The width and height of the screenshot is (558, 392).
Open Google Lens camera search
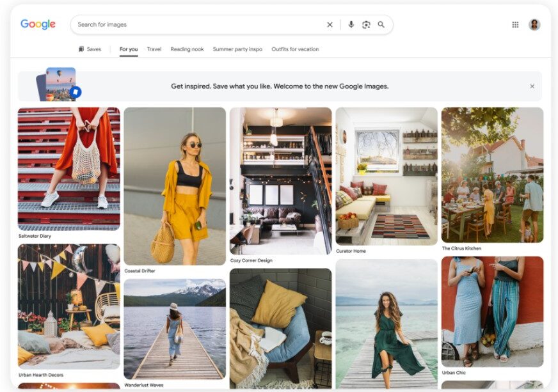[x=366, y=24]
